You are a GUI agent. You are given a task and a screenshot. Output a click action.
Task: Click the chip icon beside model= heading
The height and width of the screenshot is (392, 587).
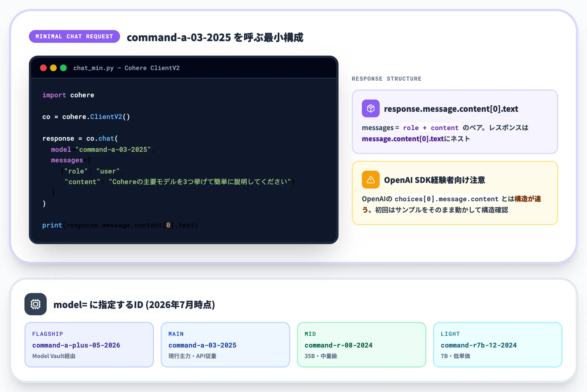[36, 304]
